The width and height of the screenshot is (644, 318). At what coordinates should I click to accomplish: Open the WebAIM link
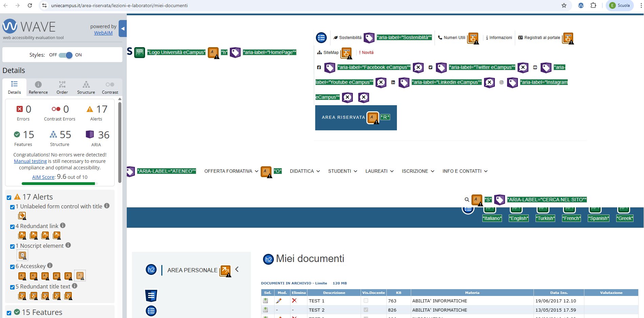[103, 33]
